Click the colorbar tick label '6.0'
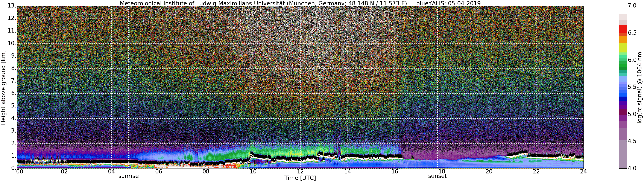644x182 pixels. (632, 60)
